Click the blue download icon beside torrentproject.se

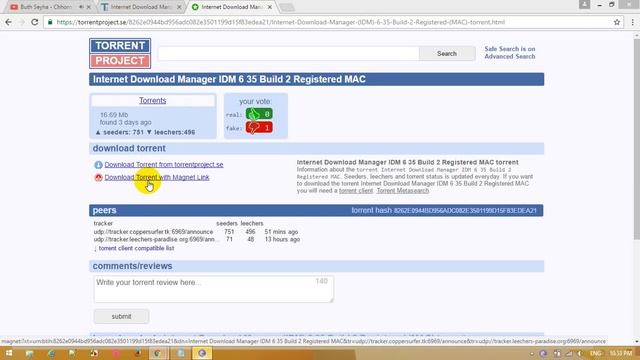tap(98, 165)
